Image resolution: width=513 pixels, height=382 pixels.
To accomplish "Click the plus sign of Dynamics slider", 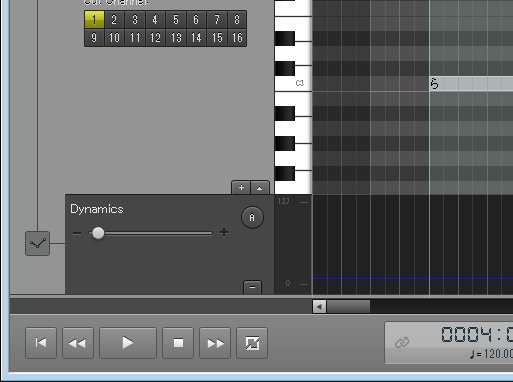I will click(x=224, y=232).
